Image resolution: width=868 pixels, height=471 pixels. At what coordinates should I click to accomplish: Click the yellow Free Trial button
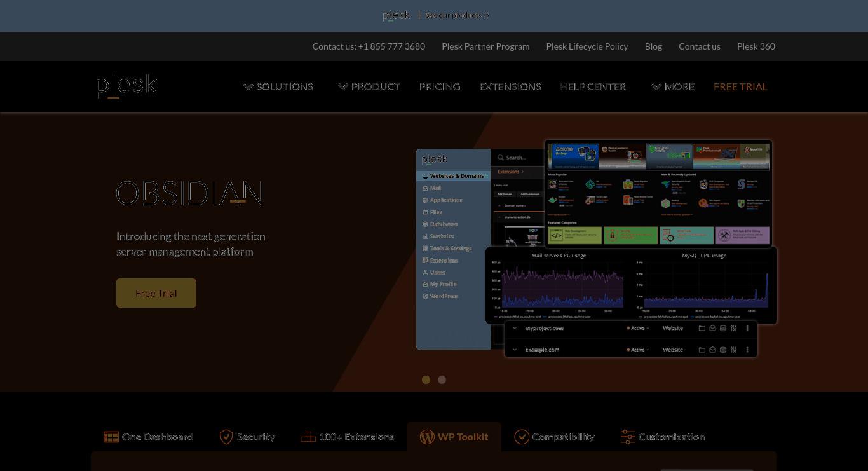point(156,293)
